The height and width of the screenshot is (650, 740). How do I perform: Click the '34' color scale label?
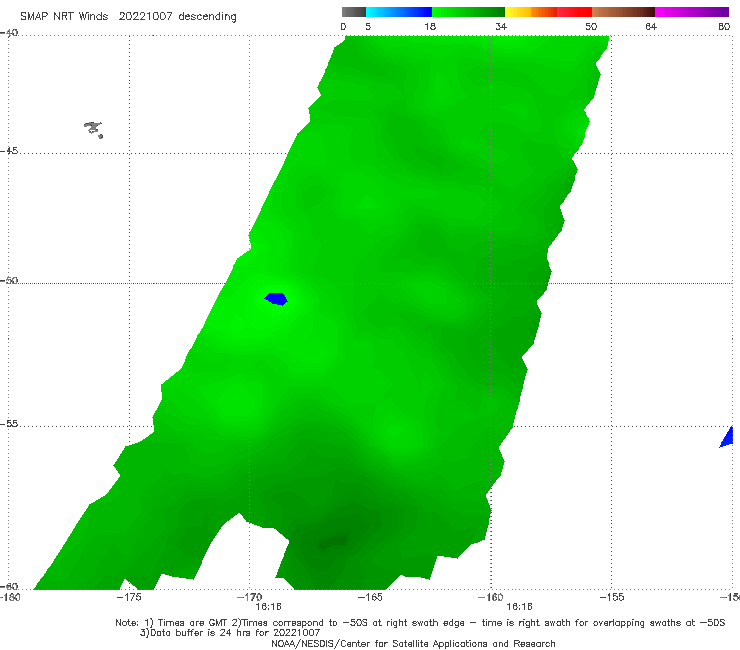[x=501, y=26]
